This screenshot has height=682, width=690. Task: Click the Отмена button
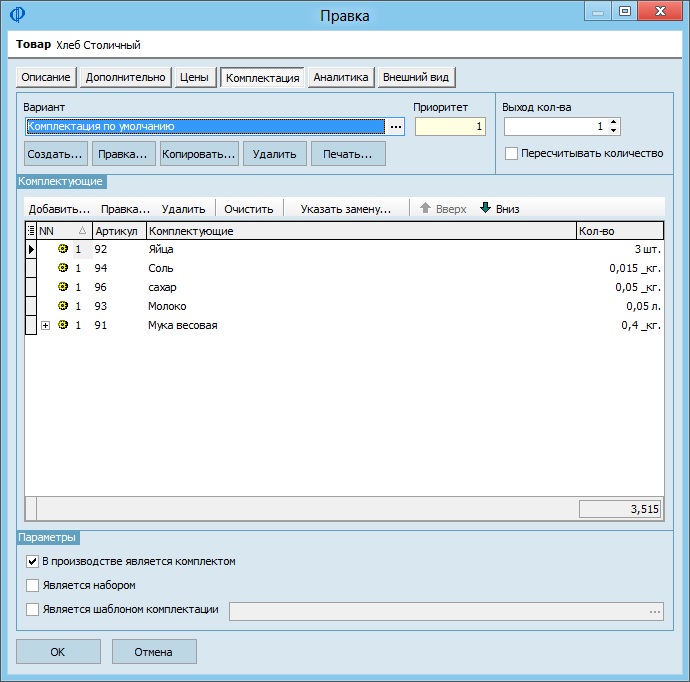(154, 652)
